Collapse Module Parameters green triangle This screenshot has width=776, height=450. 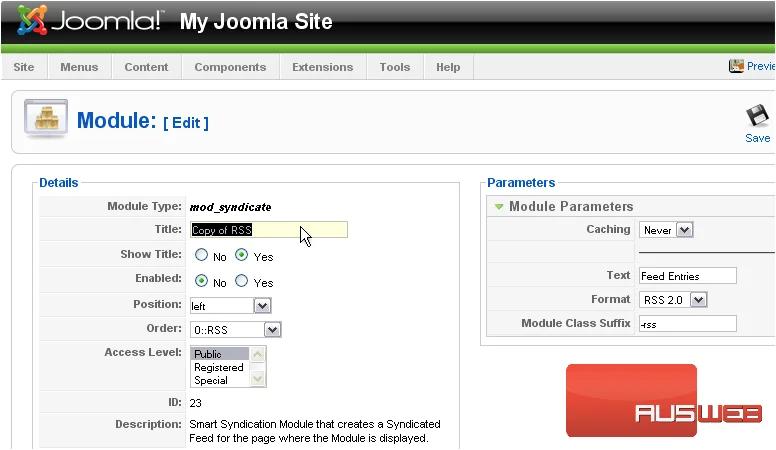coord(499,206)
